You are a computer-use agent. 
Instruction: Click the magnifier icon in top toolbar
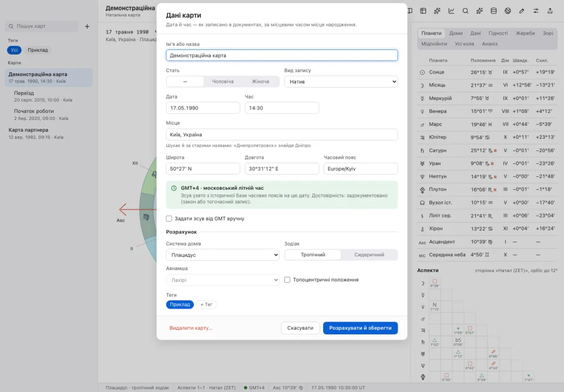pyautogui.click(x=465, y=11)
